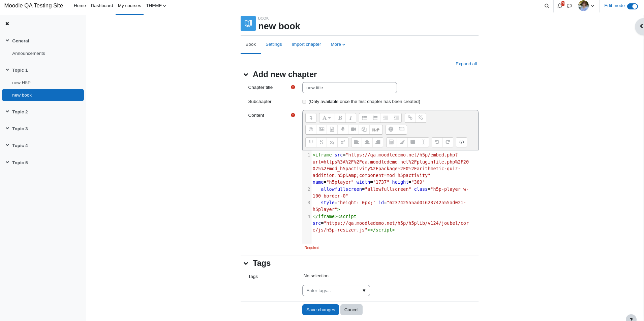Close the course index drawer

(7, 24)
